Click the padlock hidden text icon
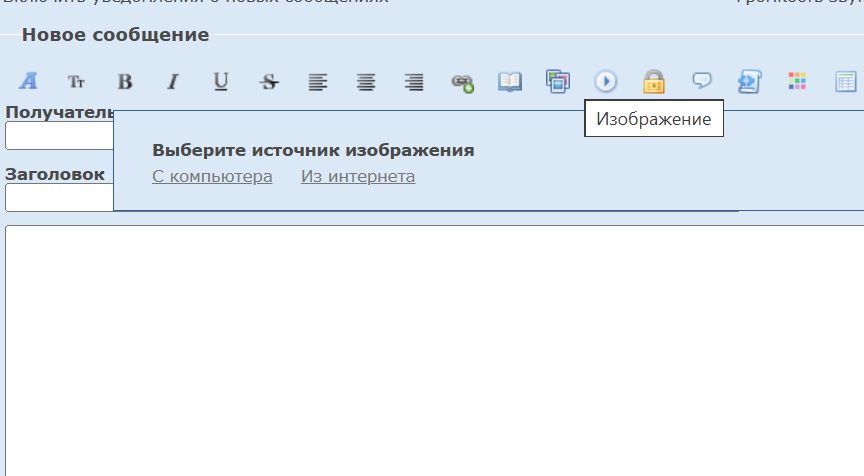 654,82
